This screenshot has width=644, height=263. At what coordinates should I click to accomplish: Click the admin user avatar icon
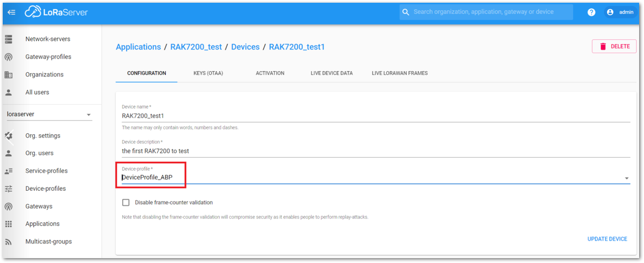[x=610, y=12]
